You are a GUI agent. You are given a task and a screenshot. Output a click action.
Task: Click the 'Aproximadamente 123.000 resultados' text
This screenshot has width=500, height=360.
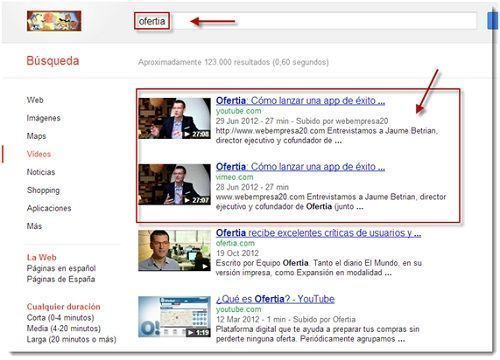pyautogui.click(x=233, y=62)
